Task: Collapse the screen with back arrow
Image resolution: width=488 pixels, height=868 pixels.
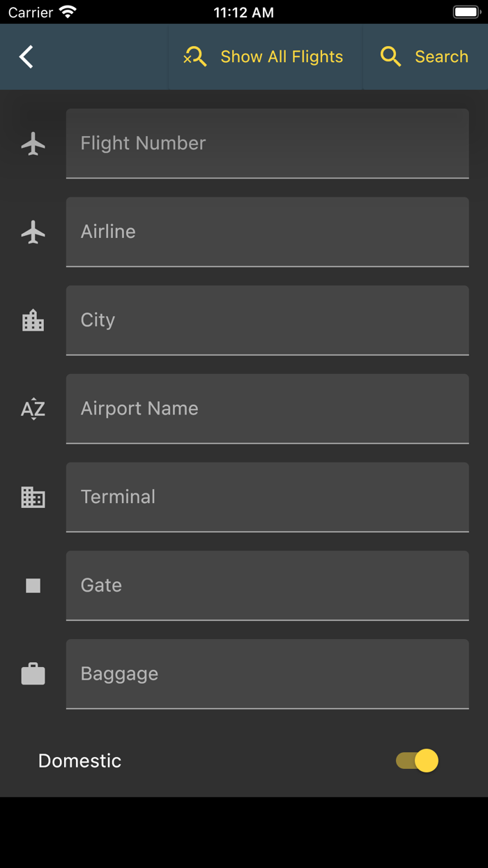Action: click(x=26, y=56)
